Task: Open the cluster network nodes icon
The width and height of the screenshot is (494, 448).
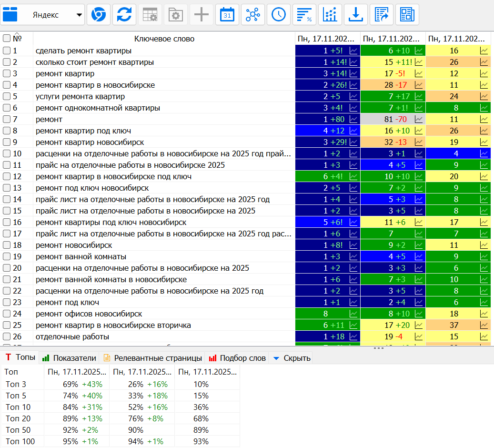Action: pos(252,14)
